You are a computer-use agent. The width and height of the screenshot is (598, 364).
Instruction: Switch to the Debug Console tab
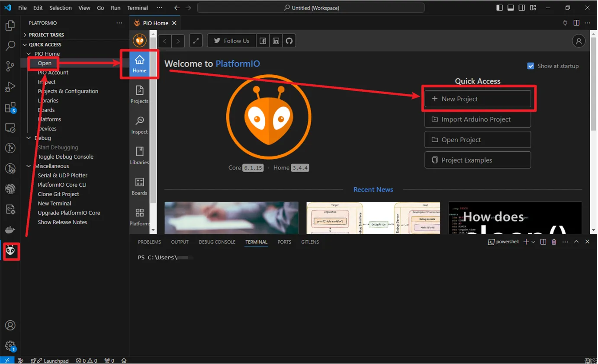click(x=217, y=242)
